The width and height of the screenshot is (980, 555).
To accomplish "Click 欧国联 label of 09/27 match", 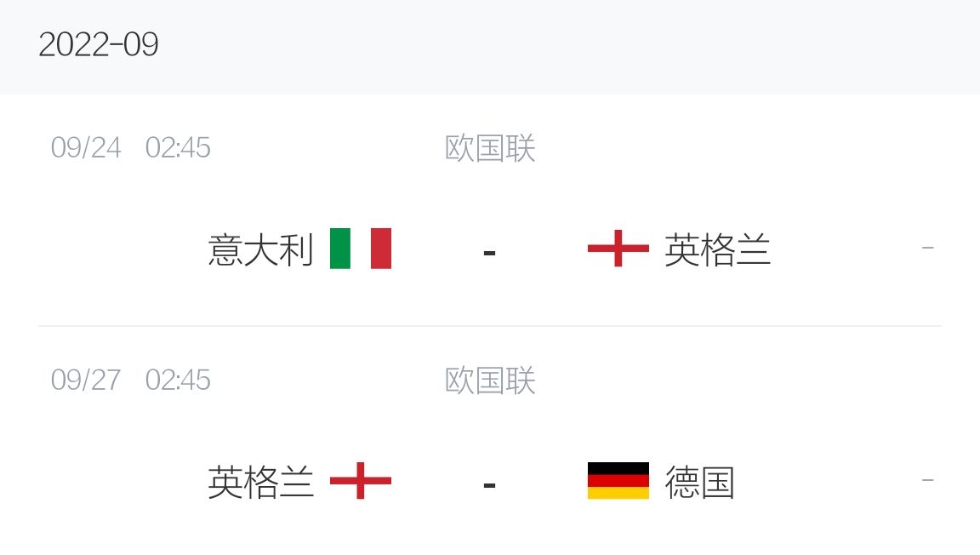I will [490, 380].
